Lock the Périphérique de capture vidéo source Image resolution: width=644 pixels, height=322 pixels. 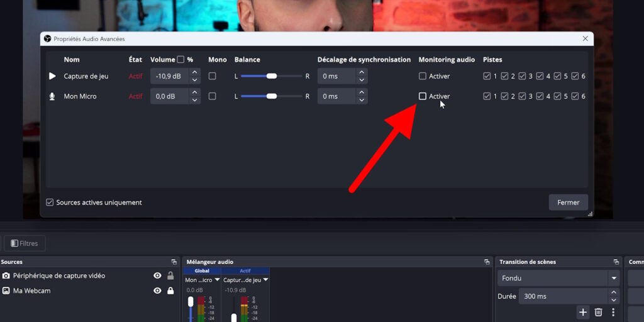(170, 275)
